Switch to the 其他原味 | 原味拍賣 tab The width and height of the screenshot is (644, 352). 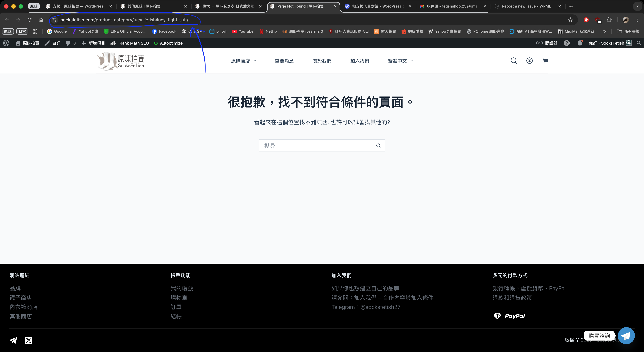pos(144,6)
